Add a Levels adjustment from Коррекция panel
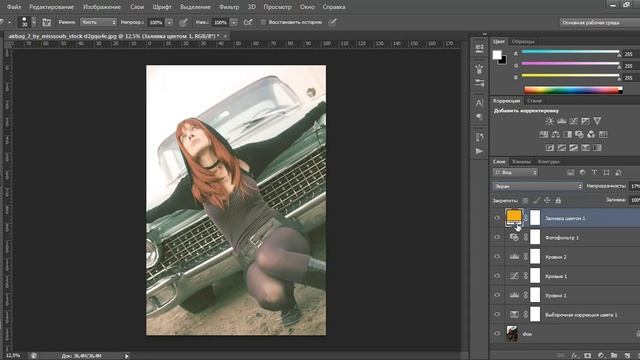The height and width of the screenshot is (360, 640). (562, 121)
